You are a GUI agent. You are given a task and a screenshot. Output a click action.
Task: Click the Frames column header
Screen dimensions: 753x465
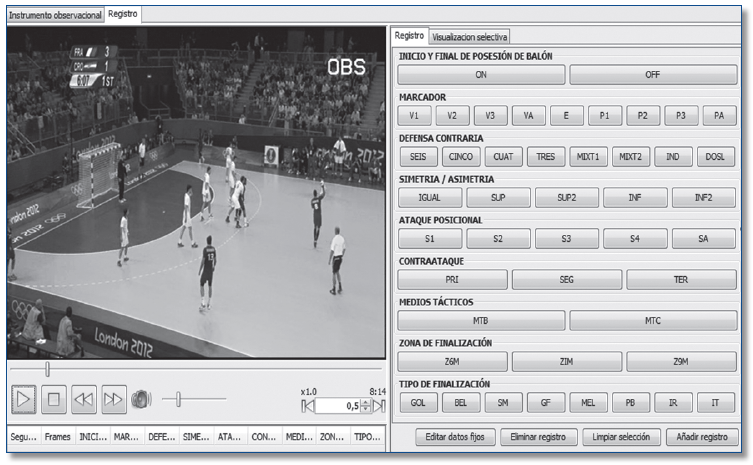(58, 437)
